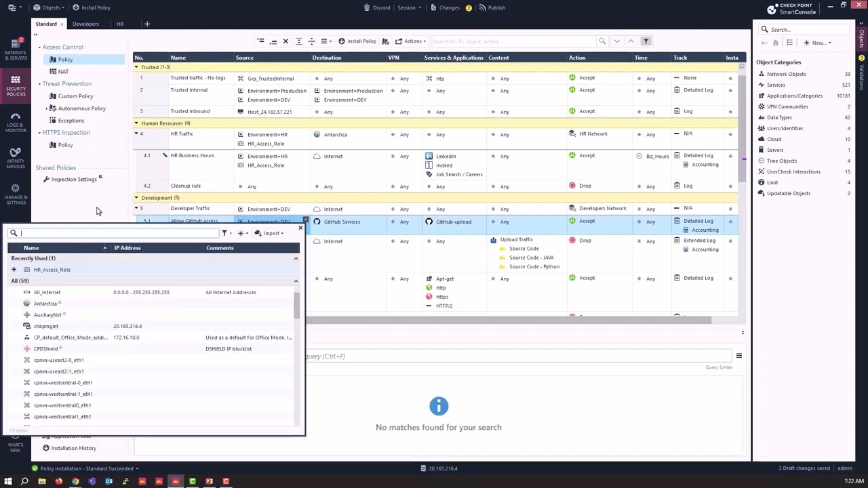This screenshot has width=868, height=488.
Task: Open New object dropdown in Objects panel
Action: click(818, 43)
